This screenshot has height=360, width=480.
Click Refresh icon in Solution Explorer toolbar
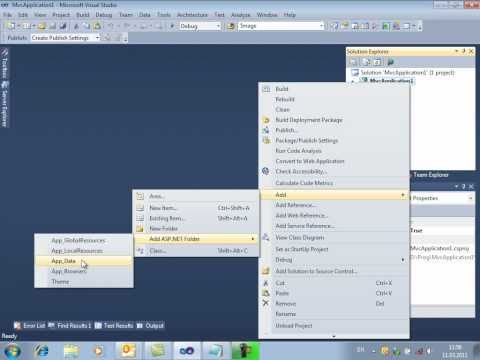pos(378,62)
